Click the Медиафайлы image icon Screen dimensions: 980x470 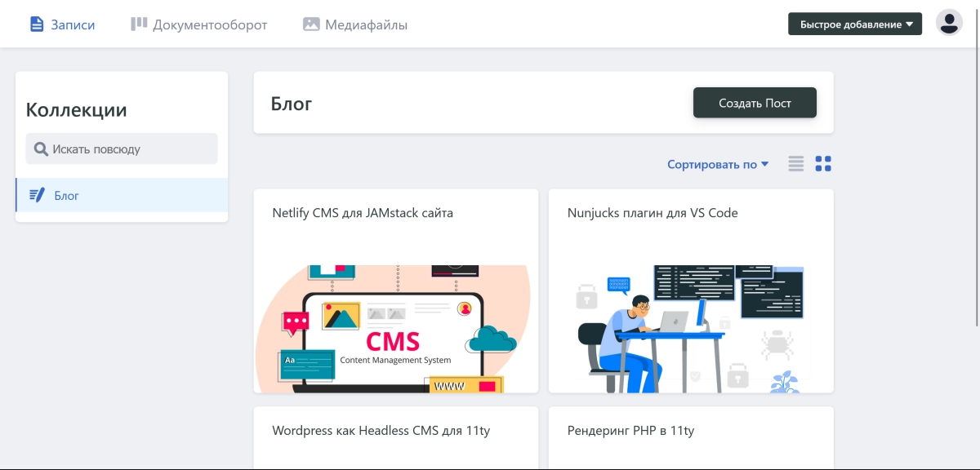310,24
